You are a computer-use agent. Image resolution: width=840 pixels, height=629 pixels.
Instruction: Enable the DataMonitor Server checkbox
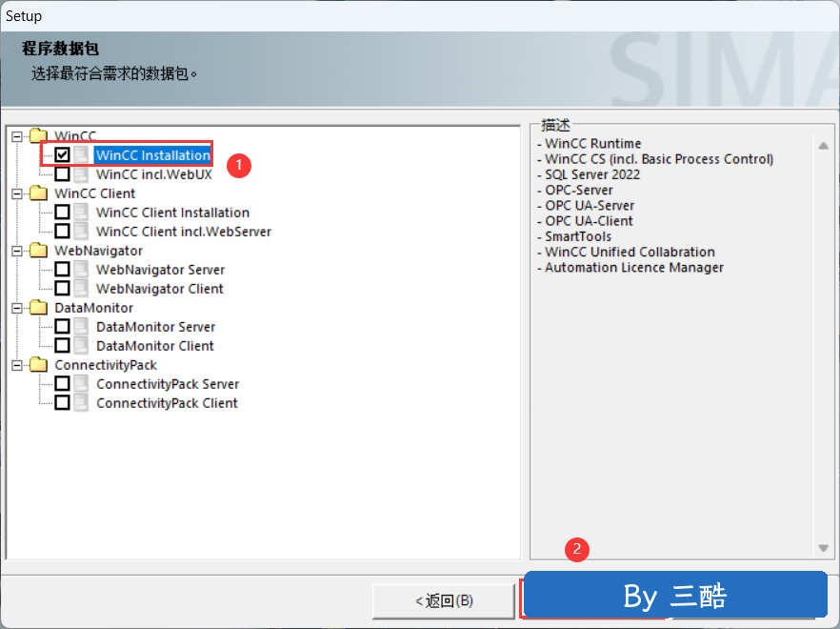[62, 327]
